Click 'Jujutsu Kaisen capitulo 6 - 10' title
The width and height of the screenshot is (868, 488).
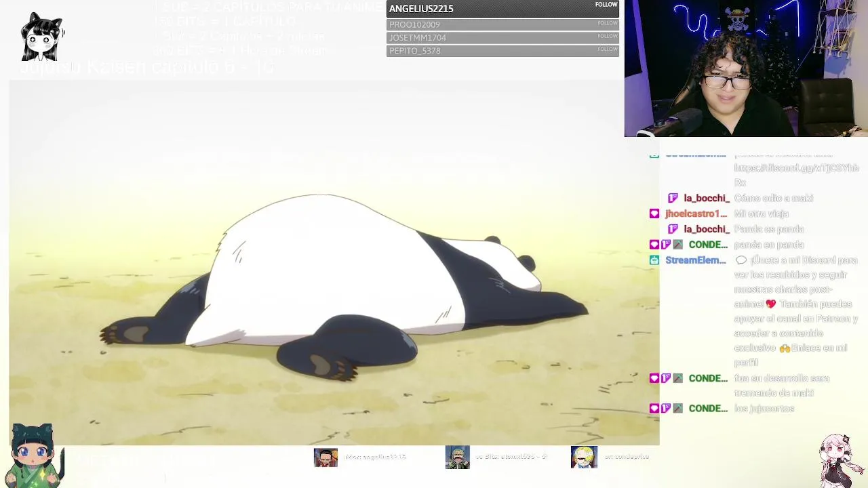147,67
